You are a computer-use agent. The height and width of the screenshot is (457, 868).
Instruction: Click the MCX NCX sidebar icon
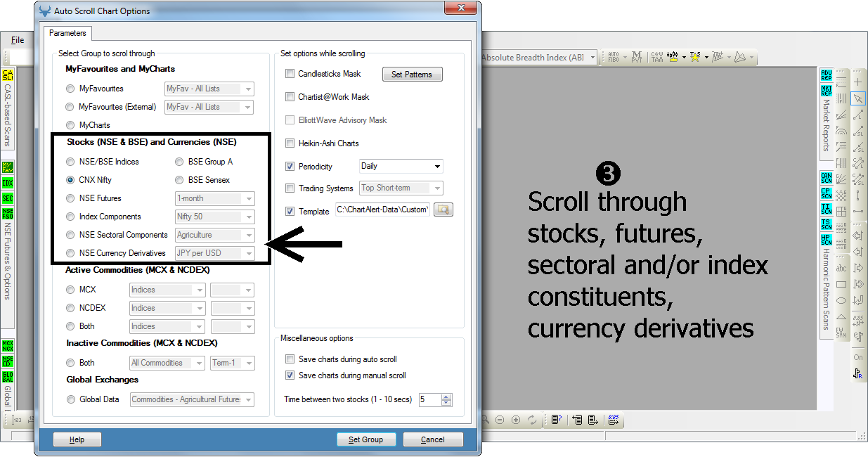(x=8, y=346)
